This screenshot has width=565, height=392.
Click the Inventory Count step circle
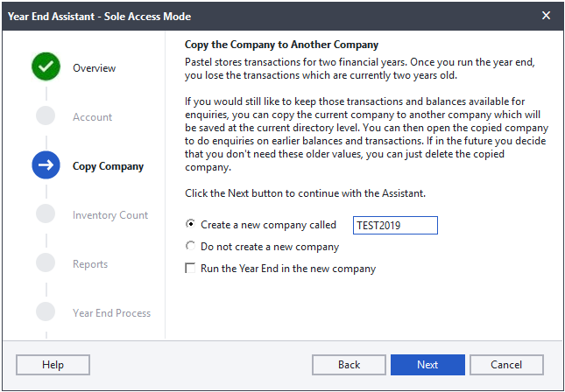tap(46, 213)
